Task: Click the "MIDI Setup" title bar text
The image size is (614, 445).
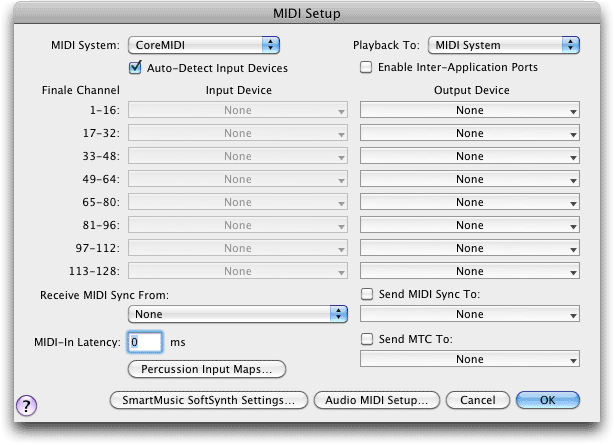Action: click(307, 13)
